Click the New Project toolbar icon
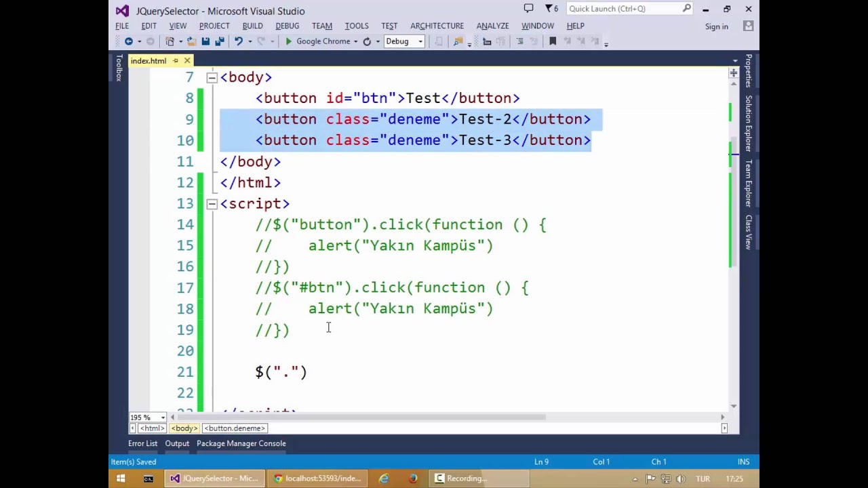The height and width of the screenshot is (488, 868). pos(170,41)
